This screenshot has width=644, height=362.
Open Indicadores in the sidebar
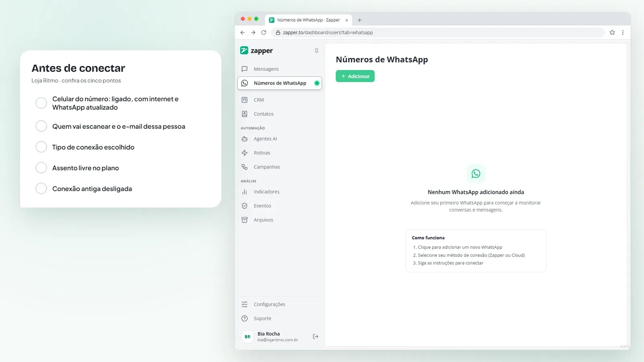(x=280, y=192)
